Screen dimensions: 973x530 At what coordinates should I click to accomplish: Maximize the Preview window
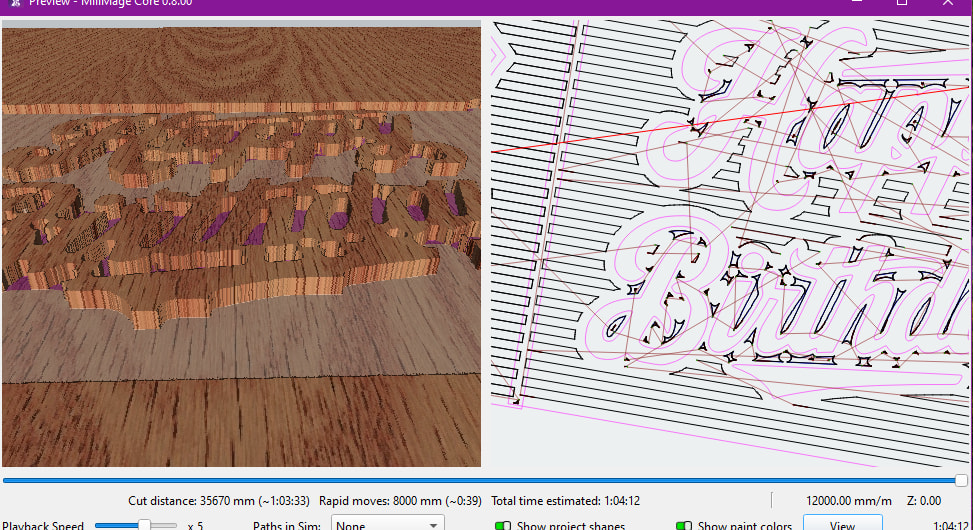pos(902,3)
